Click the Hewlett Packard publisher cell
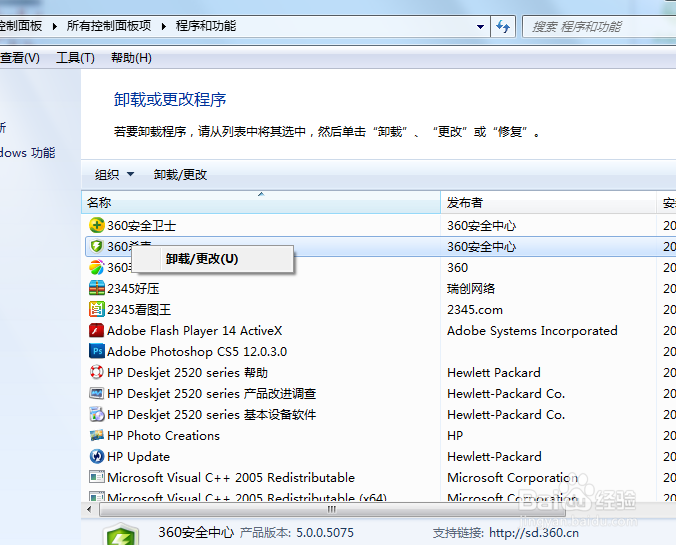 tap(494, 373)
